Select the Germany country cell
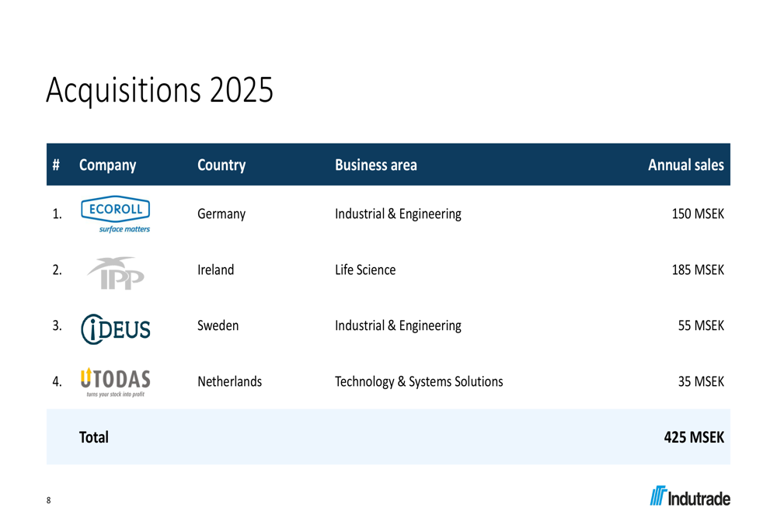The height and width of the screenshot is (532, 777). 221,214
